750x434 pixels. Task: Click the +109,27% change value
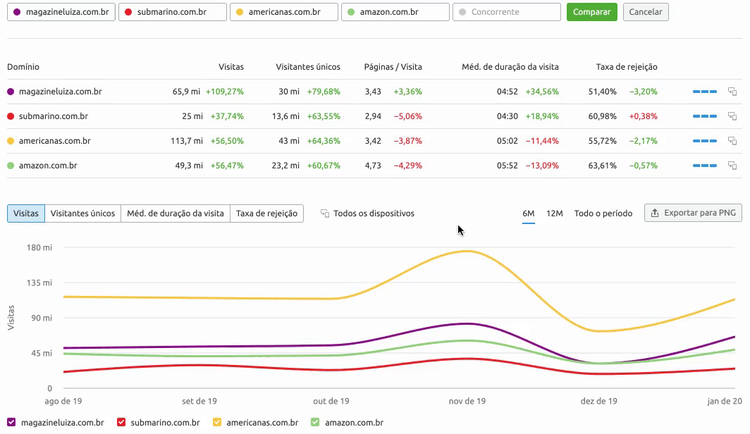(225, 91)
